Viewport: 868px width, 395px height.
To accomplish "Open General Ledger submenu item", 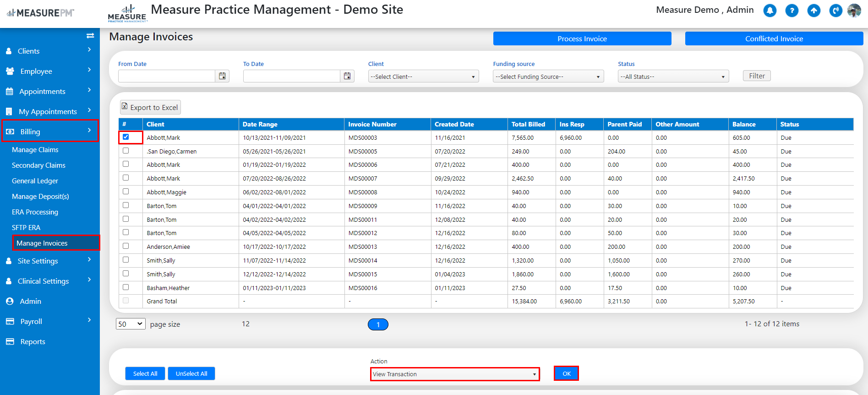I will (x=35, y=181).
